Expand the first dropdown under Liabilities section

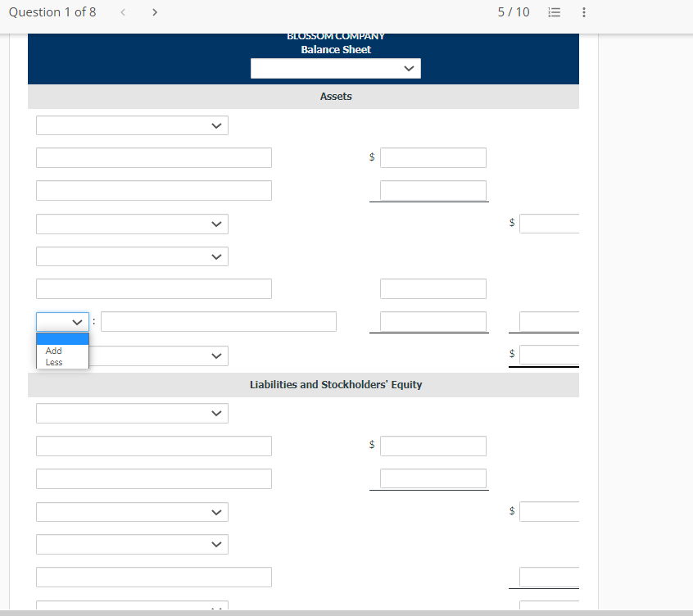click(x=132, y=413)
